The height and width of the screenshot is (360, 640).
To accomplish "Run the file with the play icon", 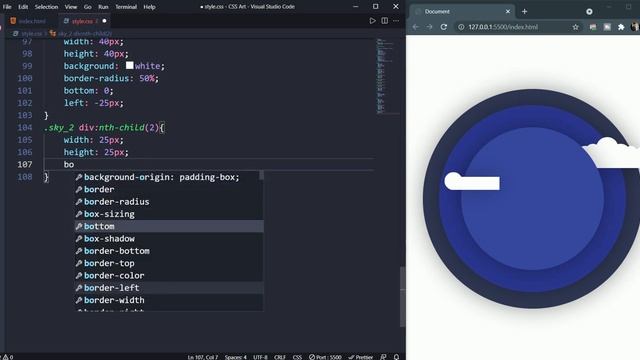I will pyautogui.click(x=372, y=21).
